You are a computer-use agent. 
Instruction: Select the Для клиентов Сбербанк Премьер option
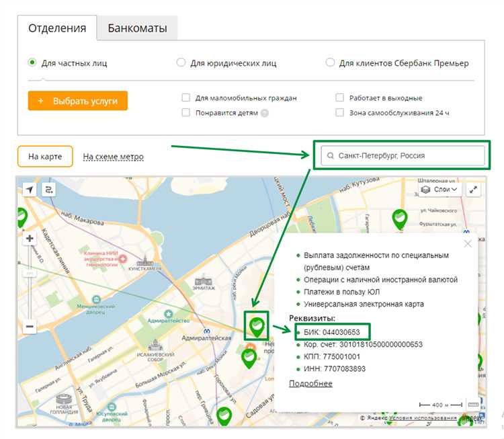point(330,63)
